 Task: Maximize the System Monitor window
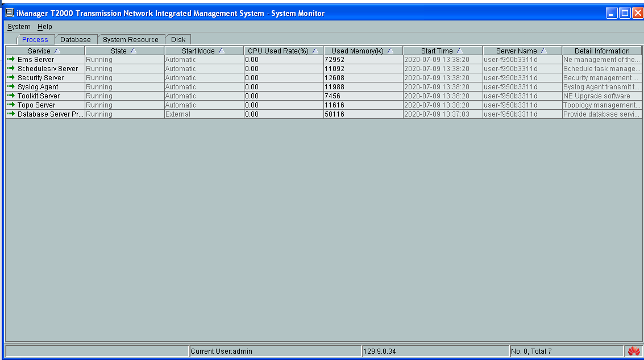coord(625,13)
